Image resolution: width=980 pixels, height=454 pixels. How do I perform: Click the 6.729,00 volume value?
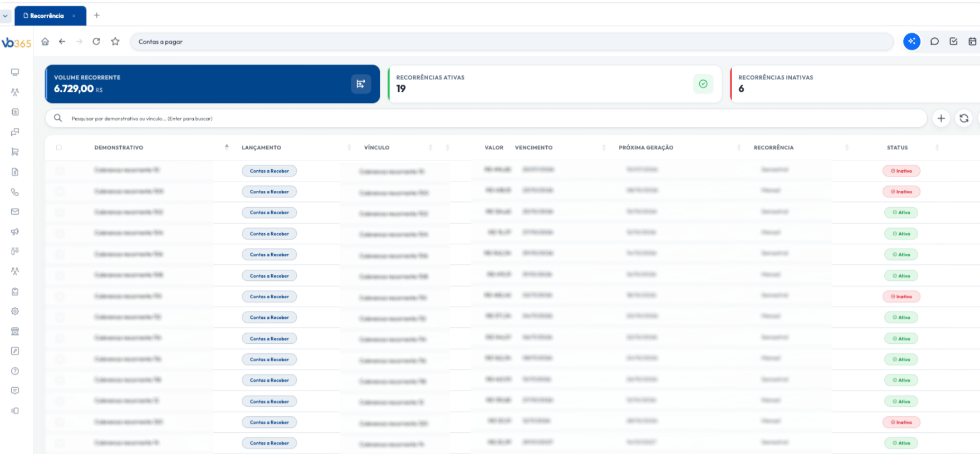(73, 88)
